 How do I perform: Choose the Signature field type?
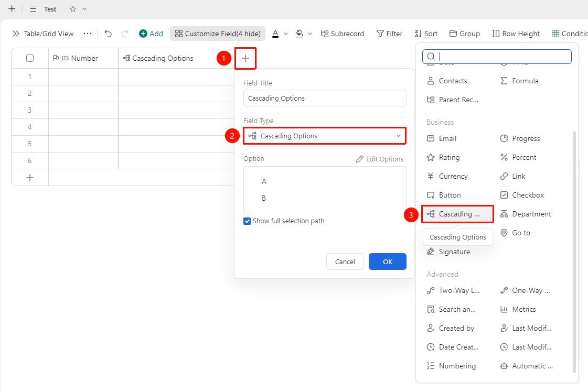(x=448, y=252)
